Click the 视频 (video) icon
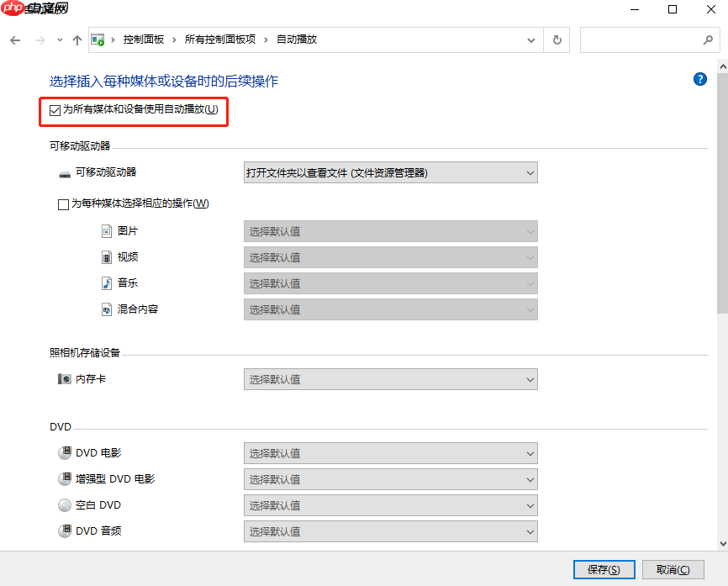The image size is (728, 586). point(106,256)
